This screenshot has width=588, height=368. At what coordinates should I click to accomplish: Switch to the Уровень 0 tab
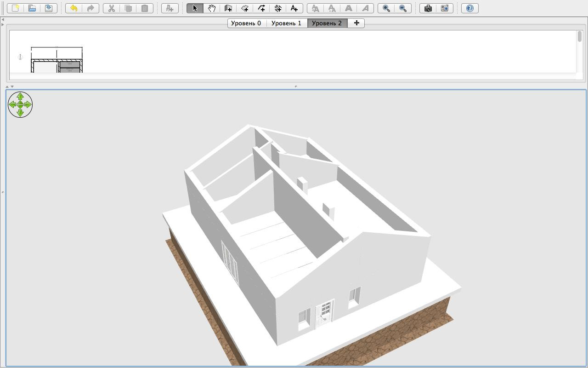[246, 23]
